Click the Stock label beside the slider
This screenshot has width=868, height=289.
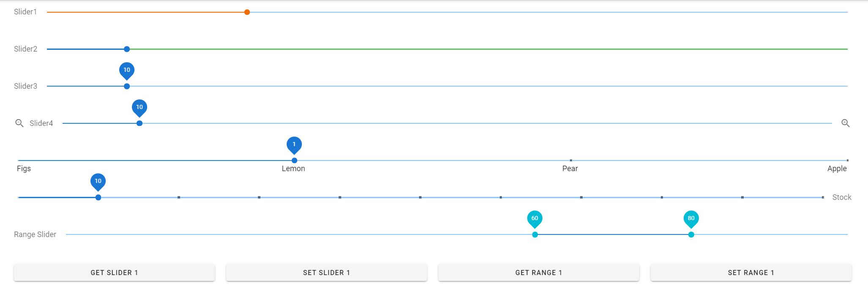841,197
